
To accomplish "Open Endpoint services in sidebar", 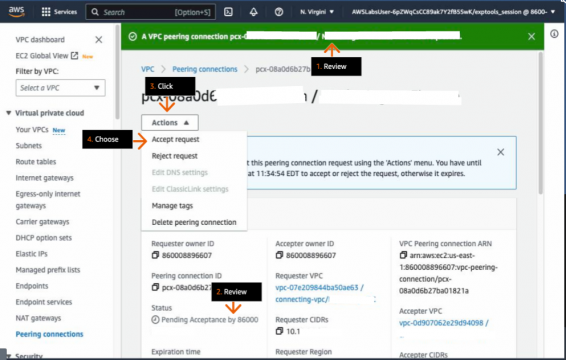I will (x=44, y=302).
